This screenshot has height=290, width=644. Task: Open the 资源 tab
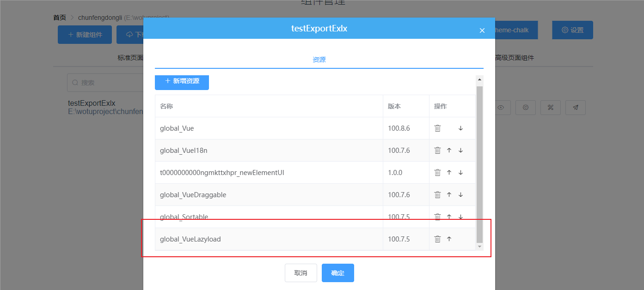tap(319, 60)
